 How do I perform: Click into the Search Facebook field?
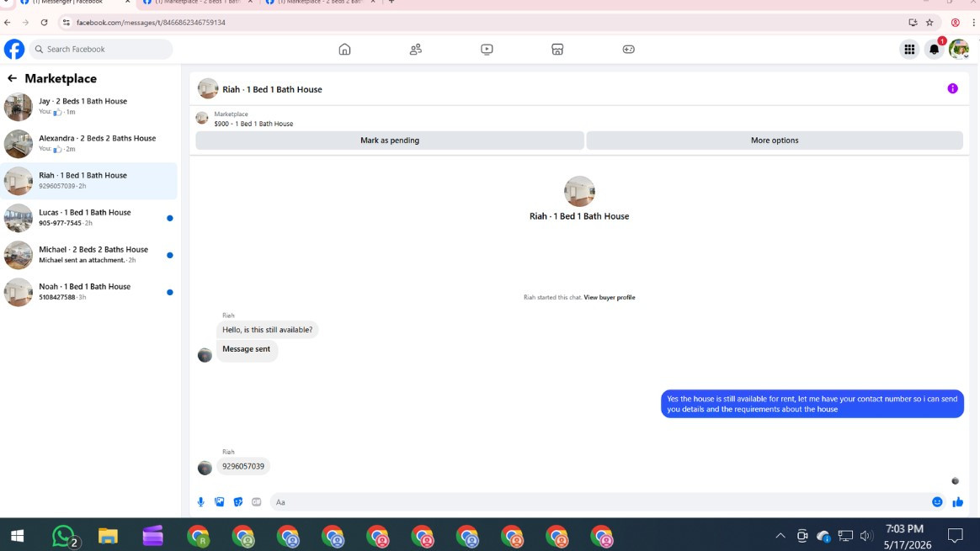tap(101, 50)
